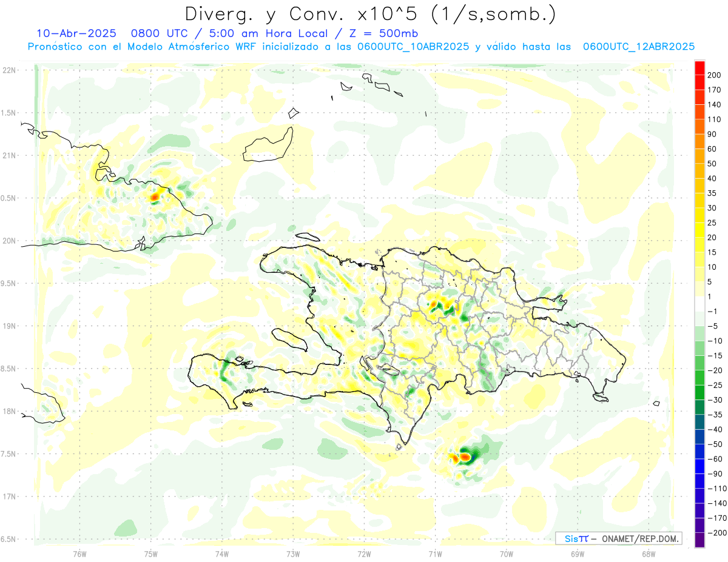
Task: Click the "22N" latitude label
Action: 8,70
